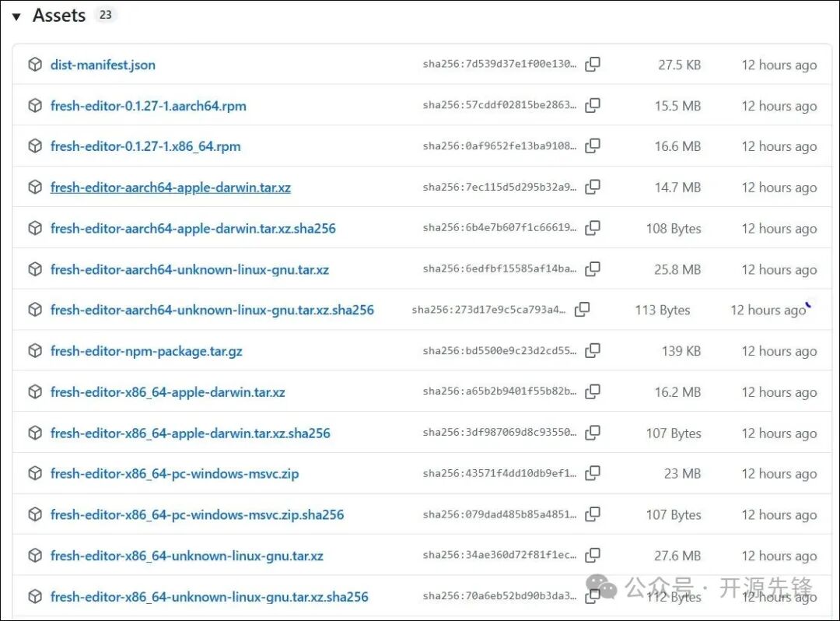This screenshot has width=840, height=621.
Task: Copy sha256 of aarch64-apple-darwin.tar.xz
Action: pyautogui.click(x=593, y=188)
